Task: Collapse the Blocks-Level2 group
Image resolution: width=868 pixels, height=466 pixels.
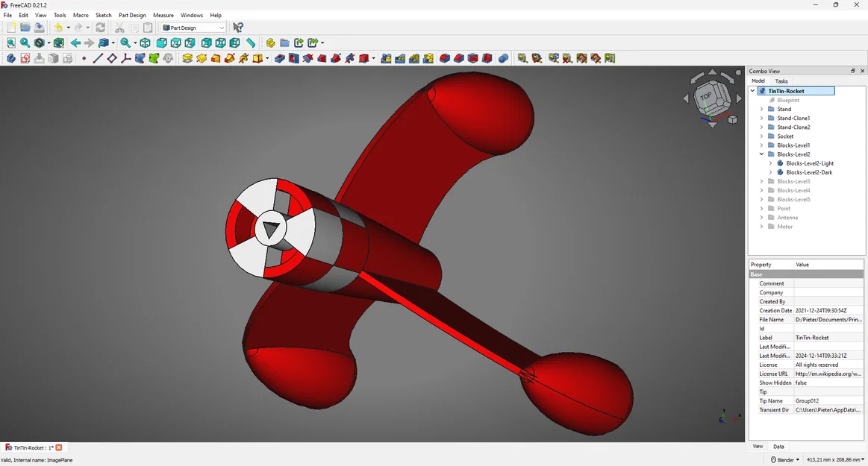Action: [762, 154]
